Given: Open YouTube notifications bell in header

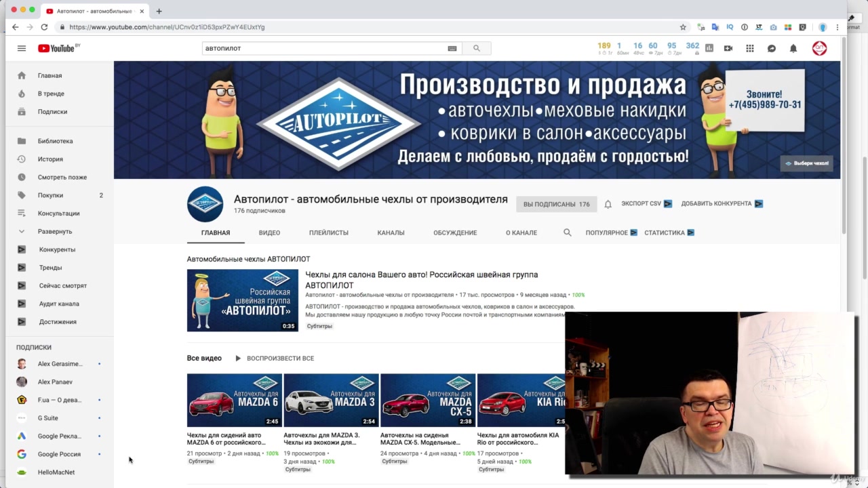Looking at the screenshot, I should coord(793,48).
